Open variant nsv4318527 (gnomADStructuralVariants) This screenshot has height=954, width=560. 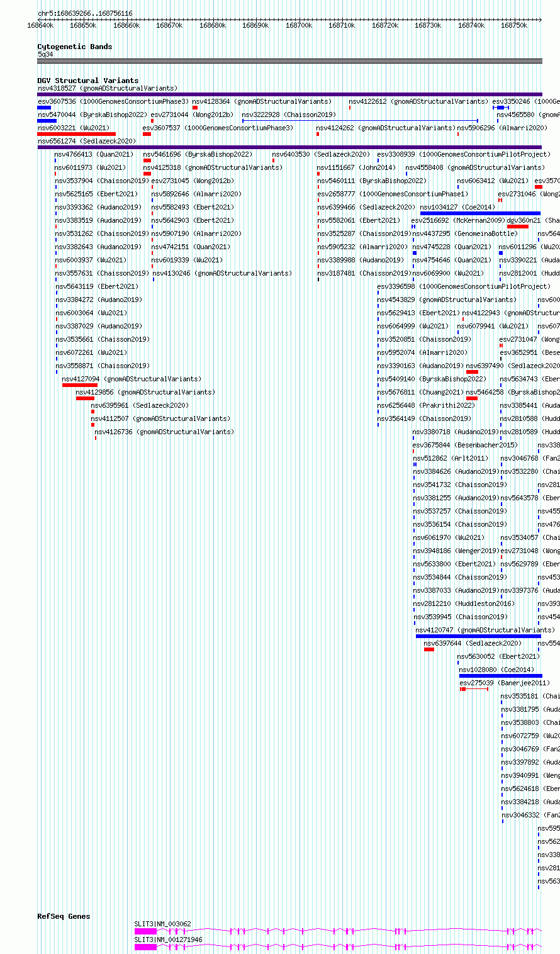[x=108, y=88]
